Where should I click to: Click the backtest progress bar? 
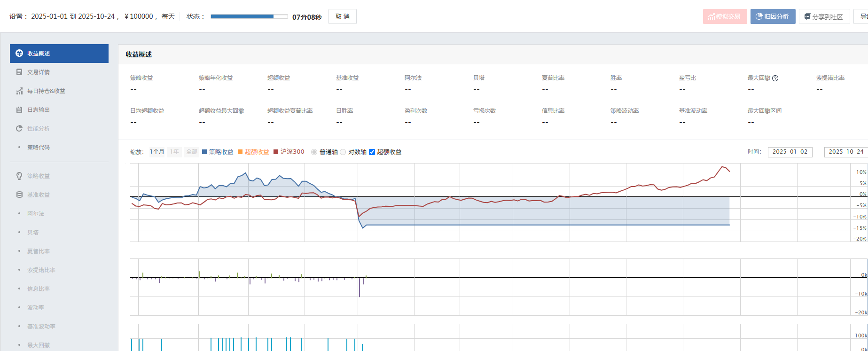point(249,16)
